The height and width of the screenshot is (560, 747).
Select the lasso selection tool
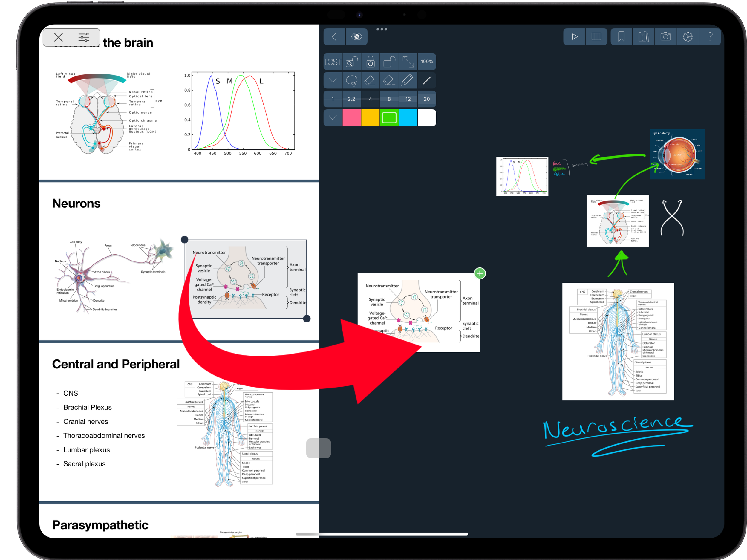(x=352, y=80)
